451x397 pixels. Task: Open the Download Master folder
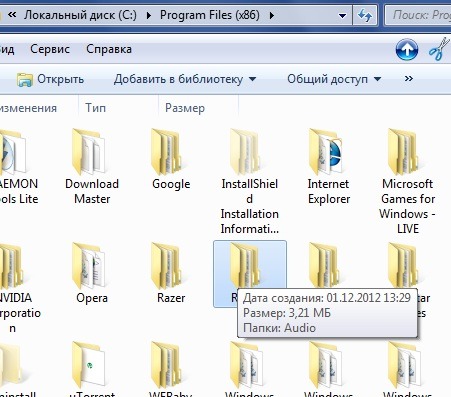click(x=92, y=167)
